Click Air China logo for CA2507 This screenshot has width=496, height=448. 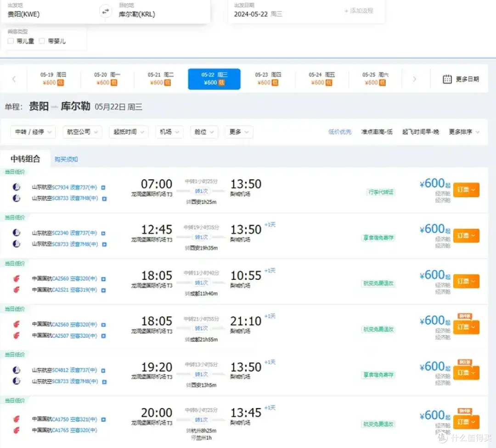click(17, 335)
